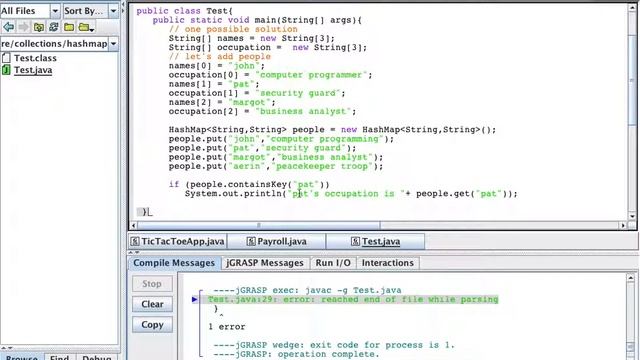Click the messages pane scroll up arrow
The height and width of the screenshot is (360, 640).
pyautogui.click(x=631, y=278)
